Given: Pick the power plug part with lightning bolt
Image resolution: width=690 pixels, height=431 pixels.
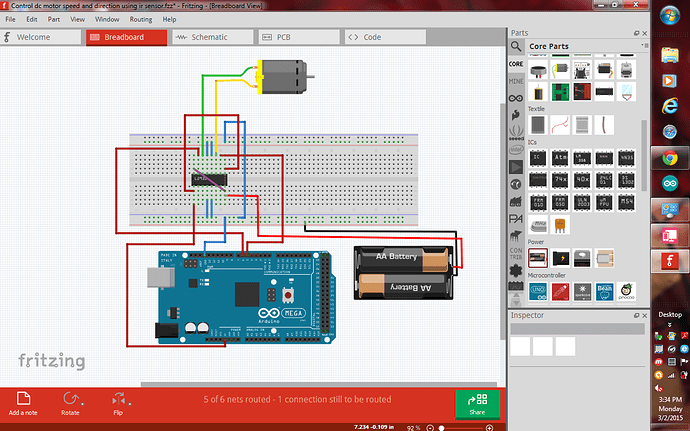Looking at the screenshot, I should tap(560, 258).
